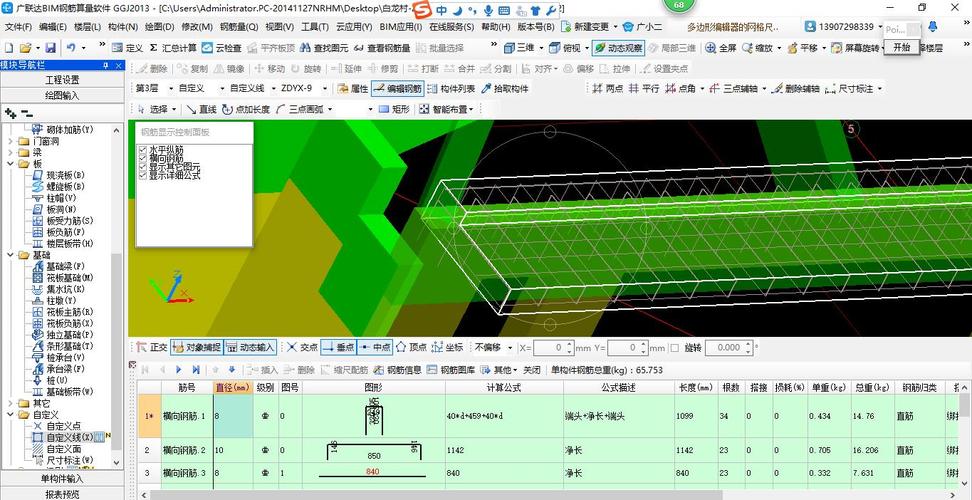Open the BIM应用(I) menu
This screenshot has width=972, height=500.
point(400,27)
